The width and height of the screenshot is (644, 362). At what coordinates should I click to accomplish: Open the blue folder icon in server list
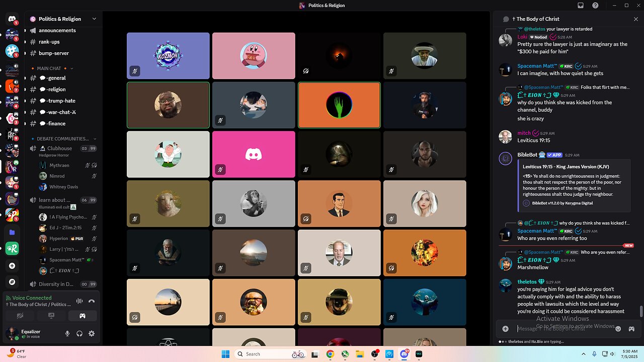(12, 232)
